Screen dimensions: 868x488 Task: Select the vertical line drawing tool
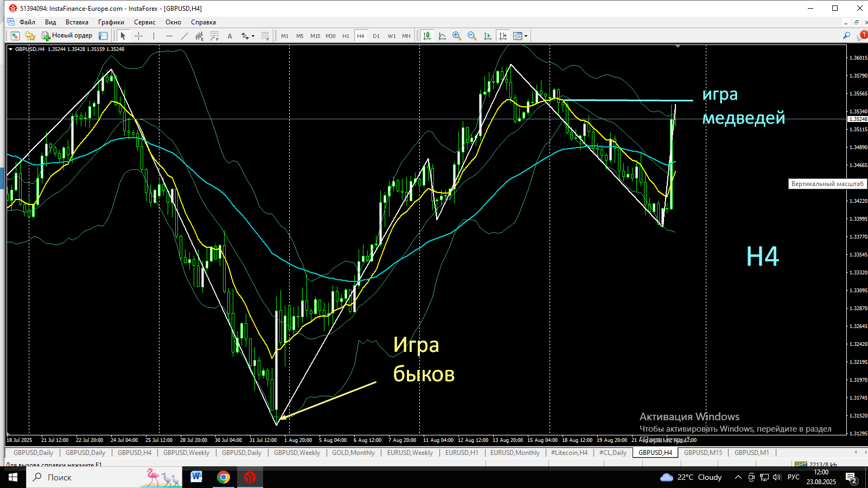[x=154, y=36]
